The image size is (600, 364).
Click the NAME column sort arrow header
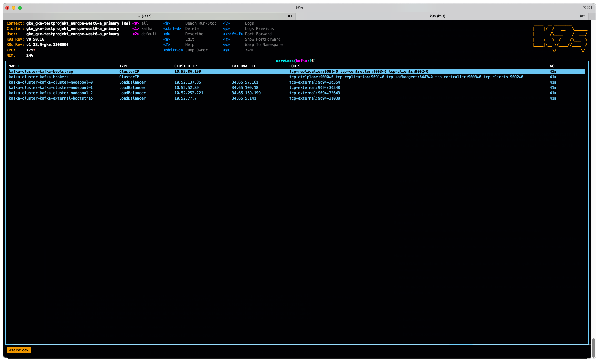14,66
